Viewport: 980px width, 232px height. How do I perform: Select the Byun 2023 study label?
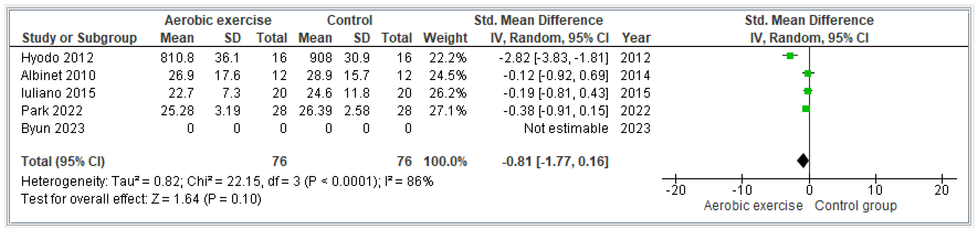53,128
